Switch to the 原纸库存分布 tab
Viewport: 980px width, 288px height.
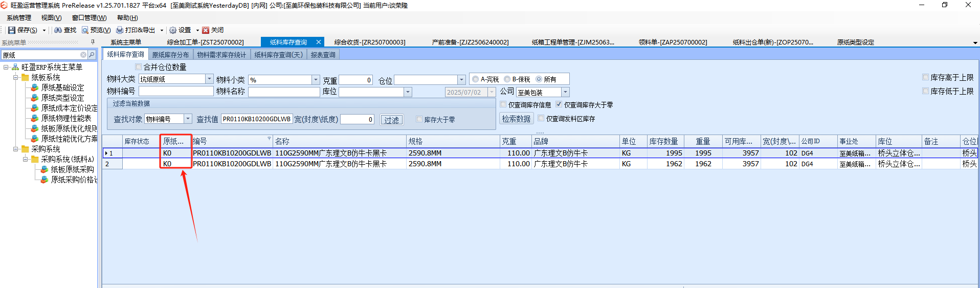[170, 55]
